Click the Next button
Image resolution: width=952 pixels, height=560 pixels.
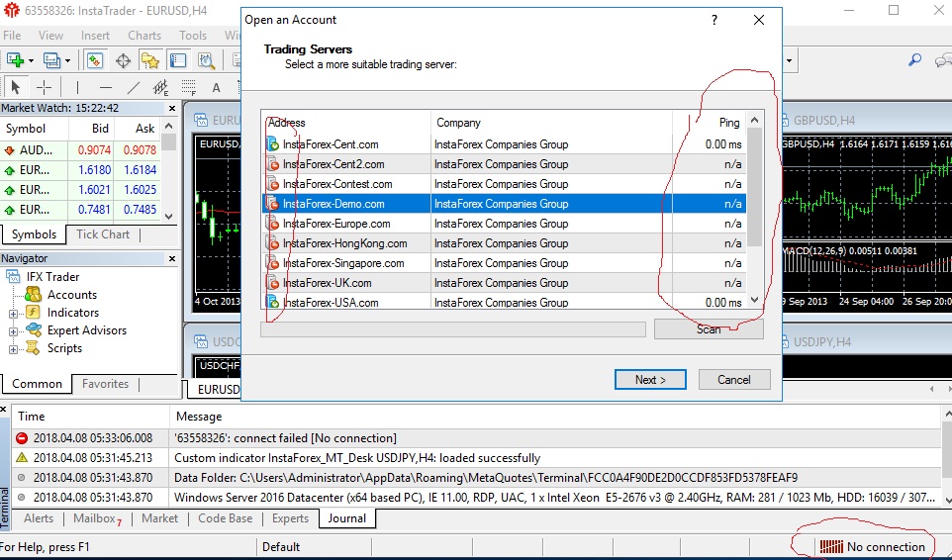(x=650, y=379)
